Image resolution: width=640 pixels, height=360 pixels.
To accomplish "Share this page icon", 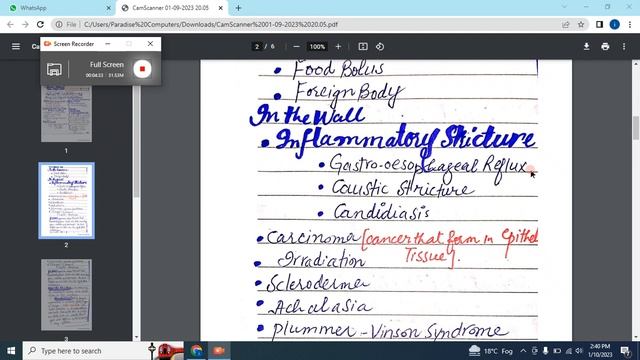I will coord(565,24).
